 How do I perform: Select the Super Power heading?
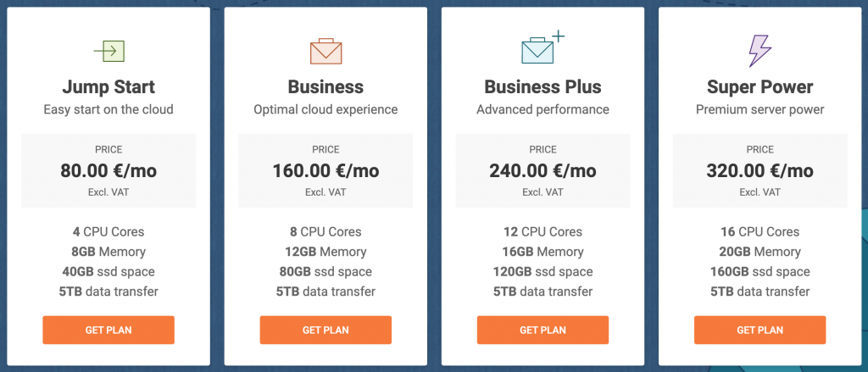(x=759, y=87)
